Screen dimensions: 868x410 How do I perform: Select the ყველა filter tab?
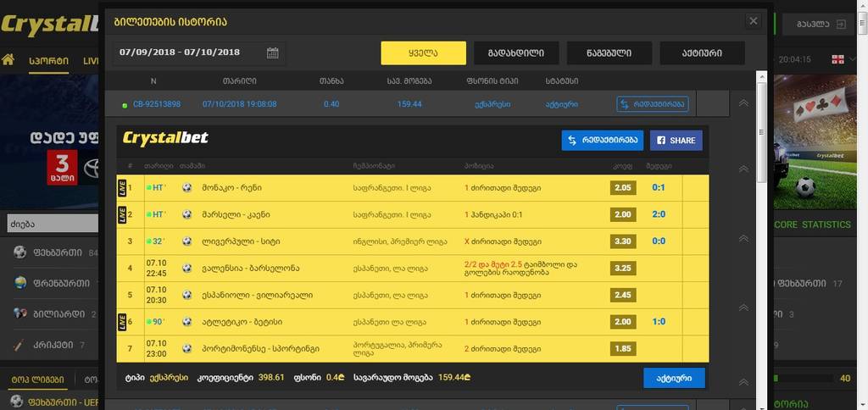(x=424, y=53)
